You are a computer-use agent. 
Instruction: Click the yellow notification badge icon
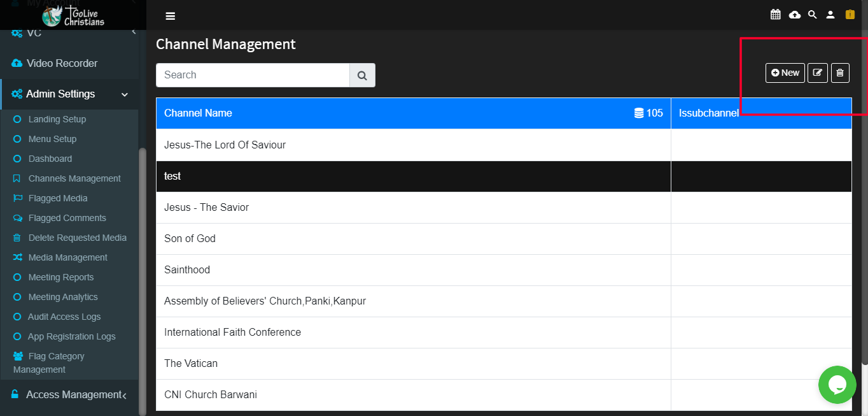tap(850, 15)
